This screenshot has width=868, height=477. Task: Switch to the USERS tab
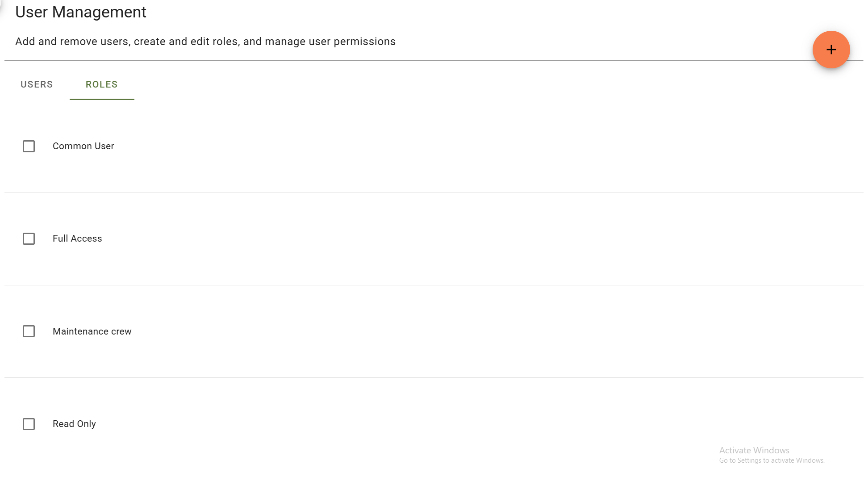37,84
